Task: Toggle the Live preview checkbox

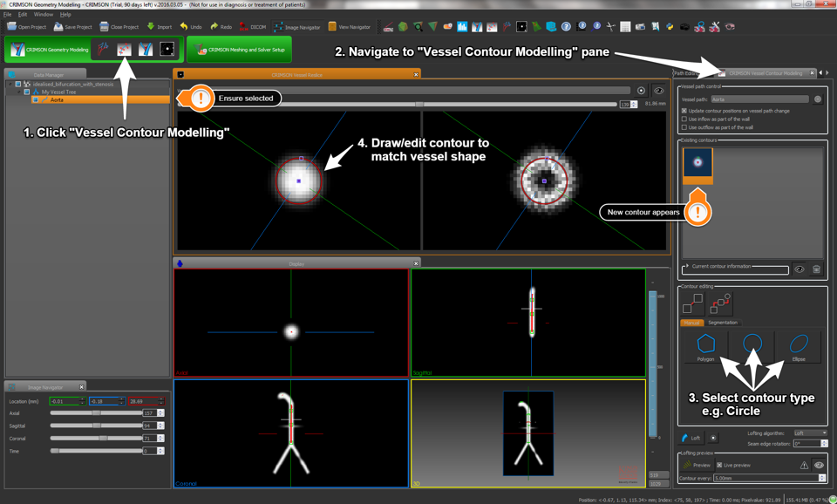Action: 719,466
